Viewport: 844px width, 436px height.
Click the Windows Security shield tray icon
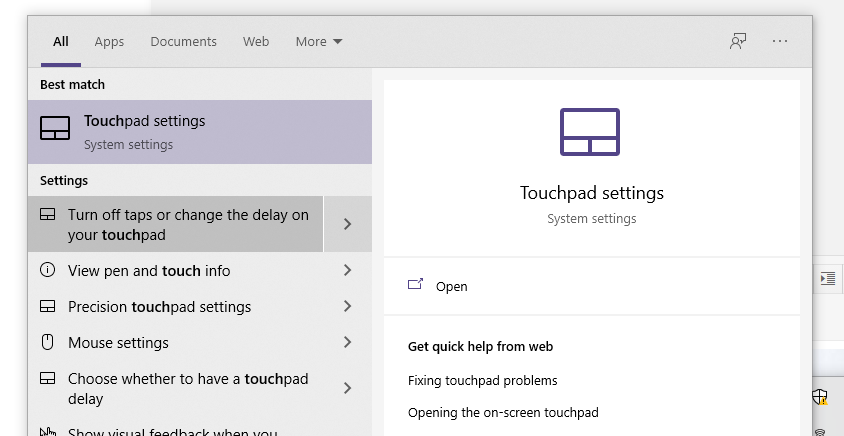[x=820, y=396]
